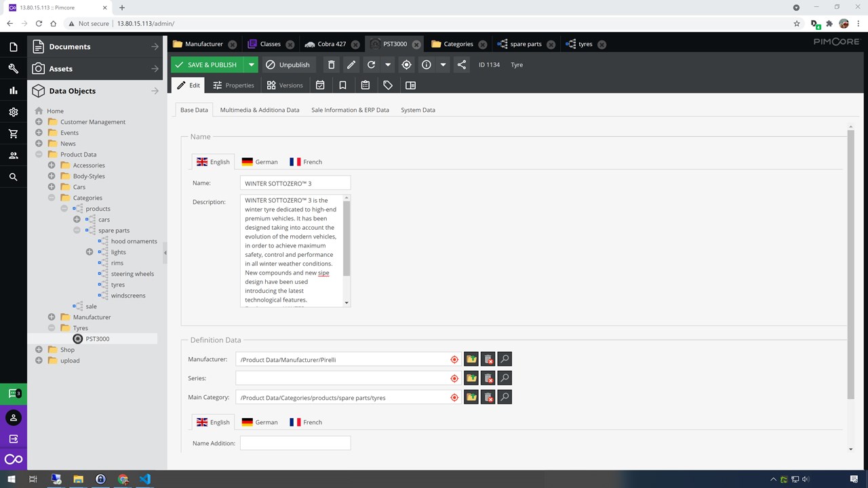This screenshot has width=868, height=488.
Task: Open Manufacturer search magnifier button
Action: [x=505, y=359]
